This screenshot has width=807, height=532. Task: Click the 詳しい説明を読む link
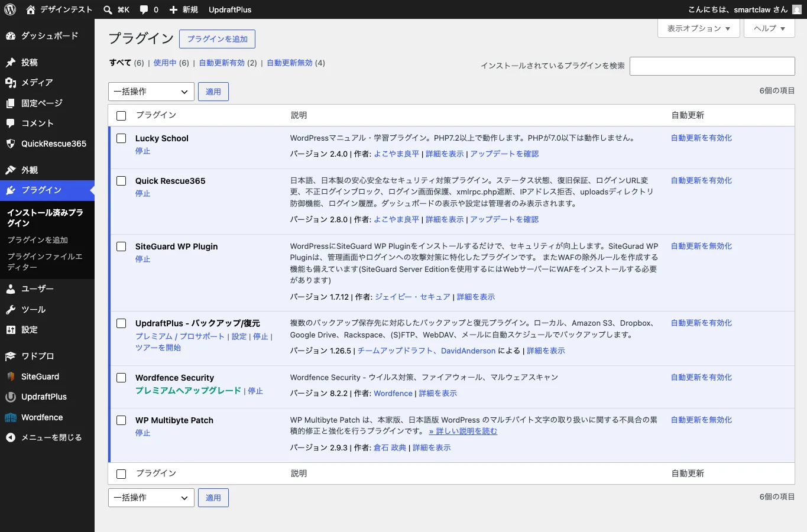(464, 431)
